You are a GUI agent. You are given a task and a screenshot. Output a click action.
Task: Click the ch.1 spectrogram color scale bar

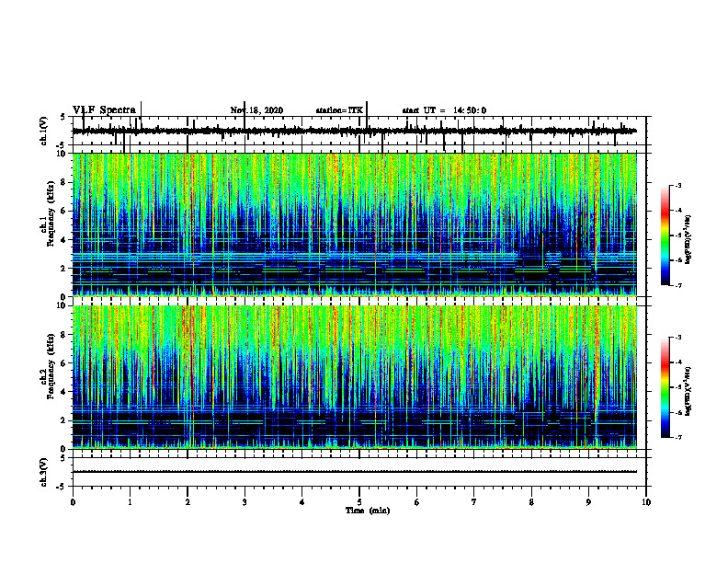pyautogui.click(x=665, y=236)
